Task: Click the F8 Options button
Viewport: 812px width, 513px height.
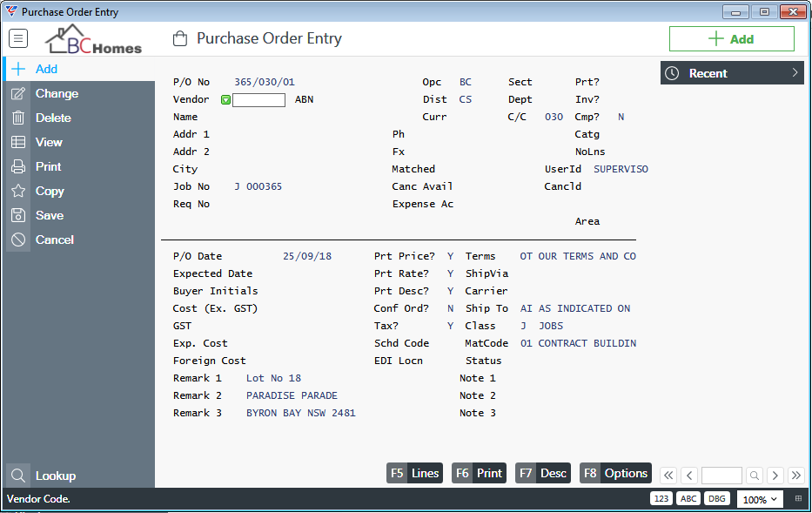Action: (x=615, y=473)
